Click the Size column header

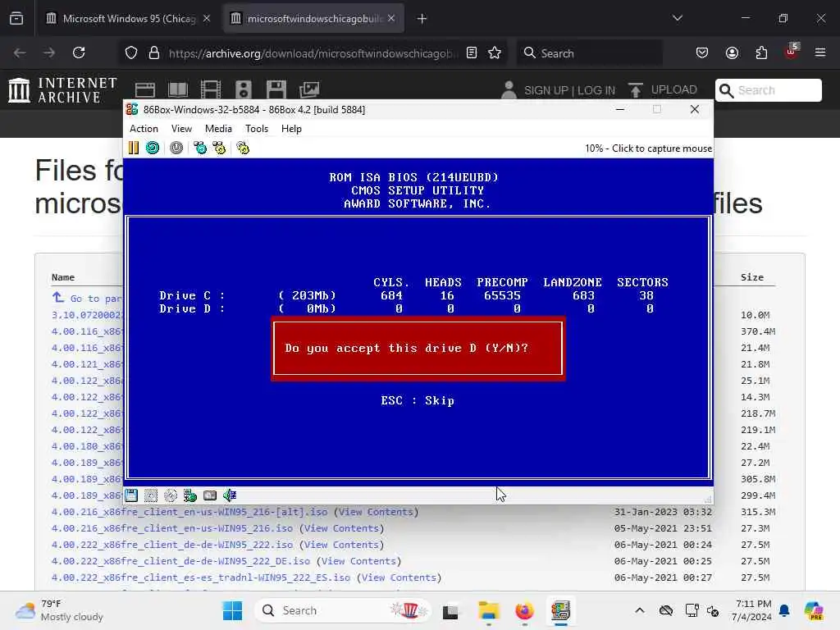(x=751, y=277)
